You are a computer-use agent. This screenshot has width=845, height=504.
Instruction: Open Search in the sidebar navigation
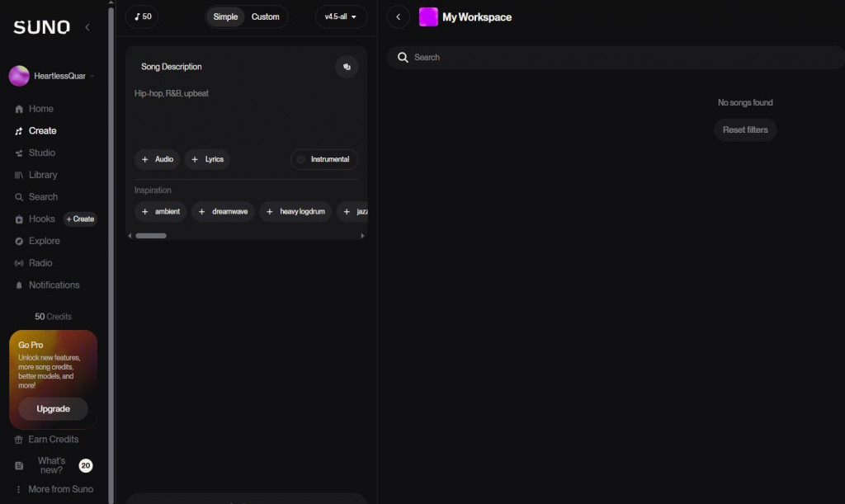[x=43, y=197]
